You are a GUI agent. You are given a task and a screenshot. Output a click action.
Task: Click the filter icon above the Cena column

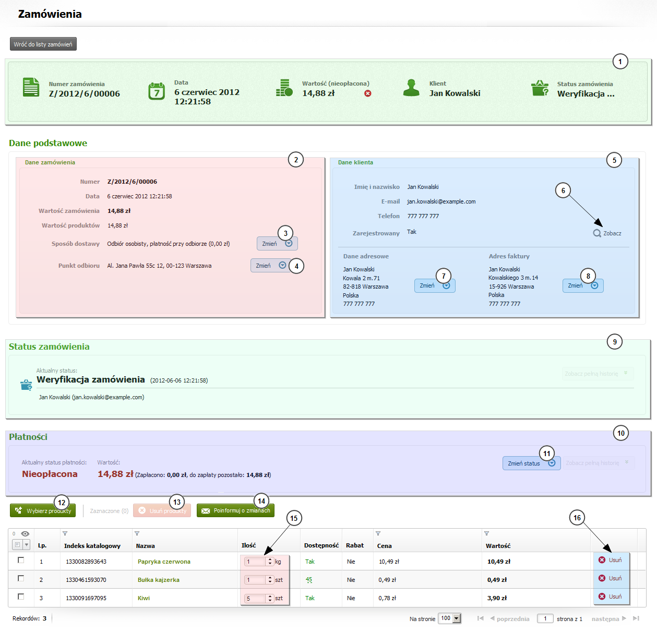378,533
